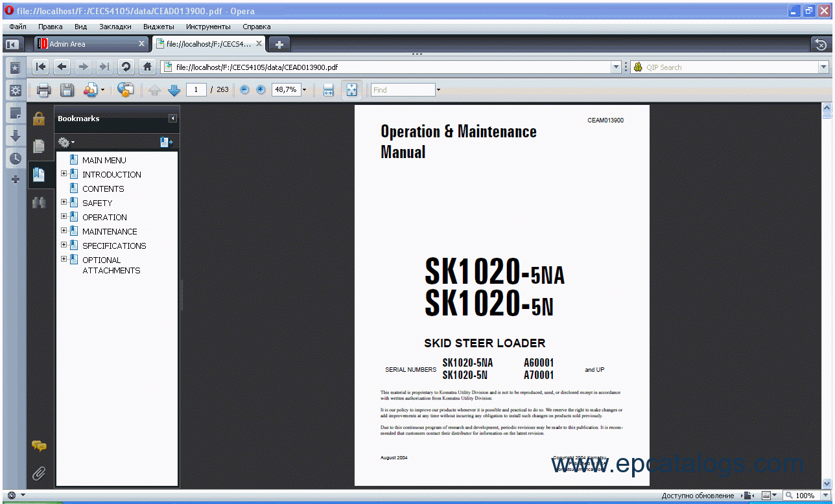The width and height of the screenshot is (835, 504).
Task: Reload the page in Opera
Action: tap(126, 67)
